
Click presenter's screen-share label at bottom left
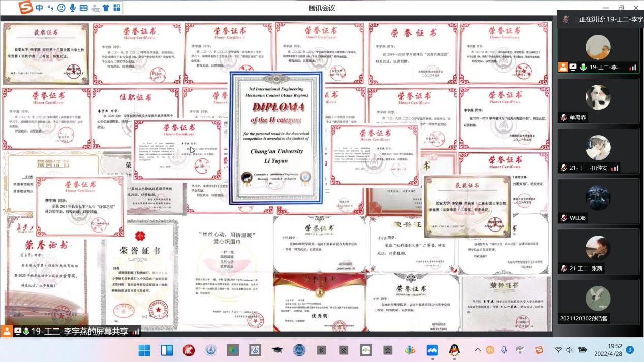[71, 331]
